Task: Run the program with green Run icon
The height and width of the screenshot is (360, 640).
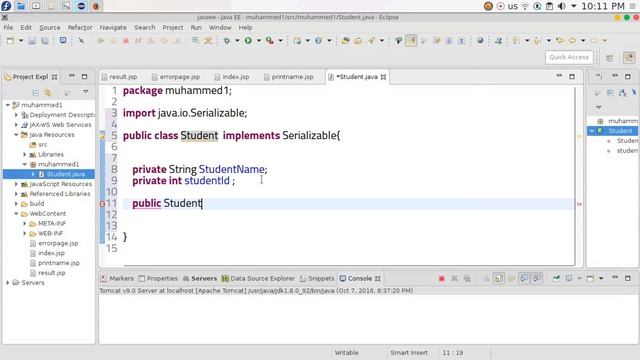Action: (248, 40)
